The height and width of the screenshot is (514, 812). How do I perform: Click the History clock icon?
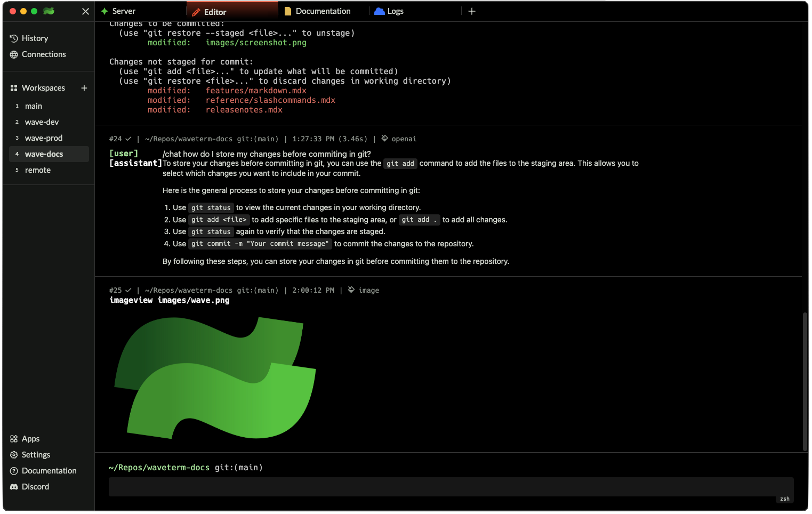pos(14,38)
